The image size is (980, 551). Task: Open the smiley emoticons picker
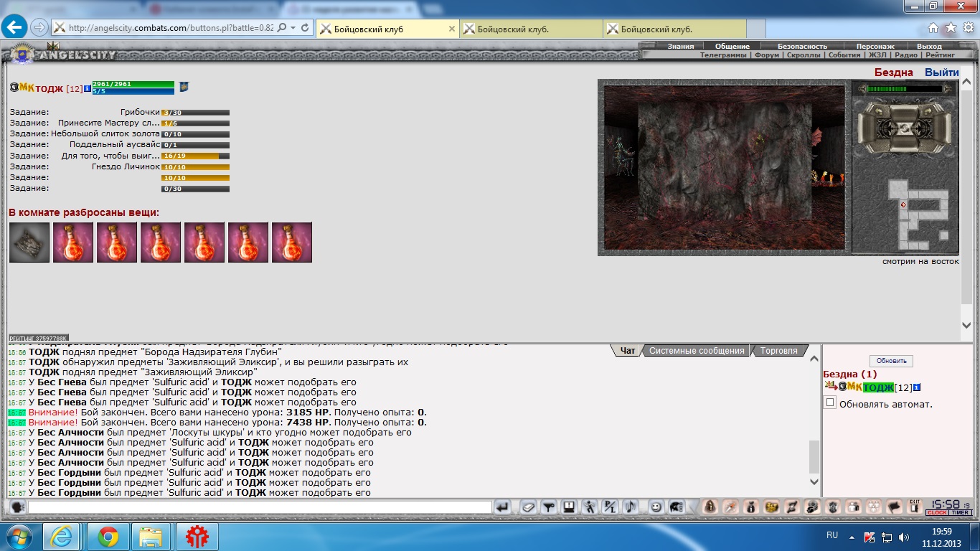pyautogui.click(x=656, y=507)
